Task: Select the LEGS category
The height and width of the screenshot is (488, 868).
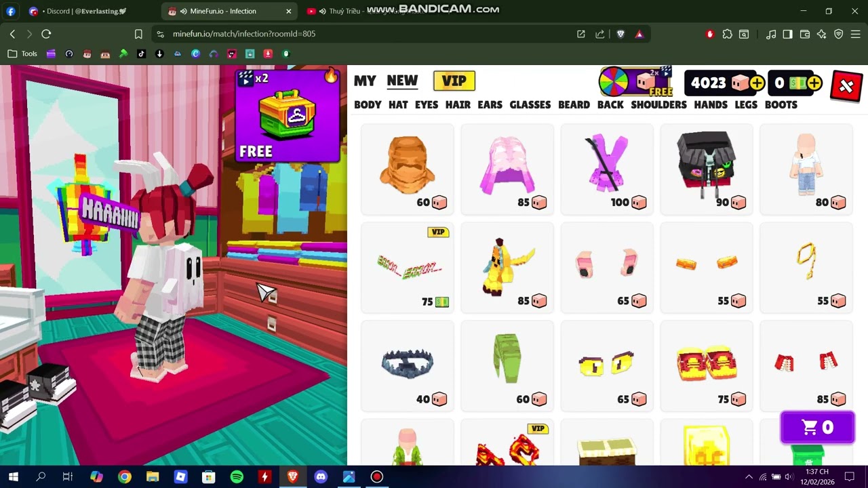Action: coord(746,104)
